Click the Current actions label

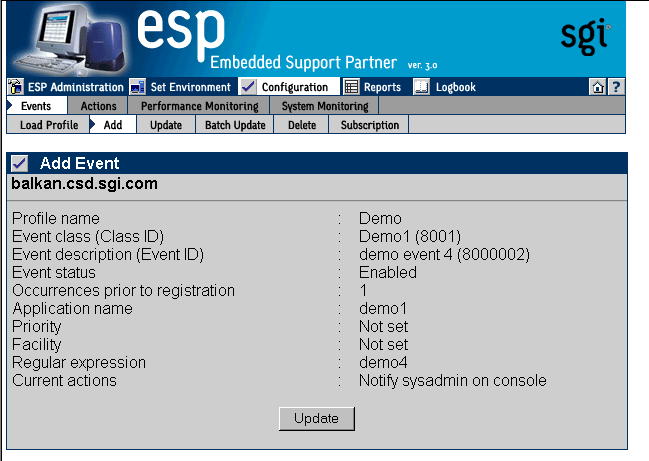click(64, 381)
